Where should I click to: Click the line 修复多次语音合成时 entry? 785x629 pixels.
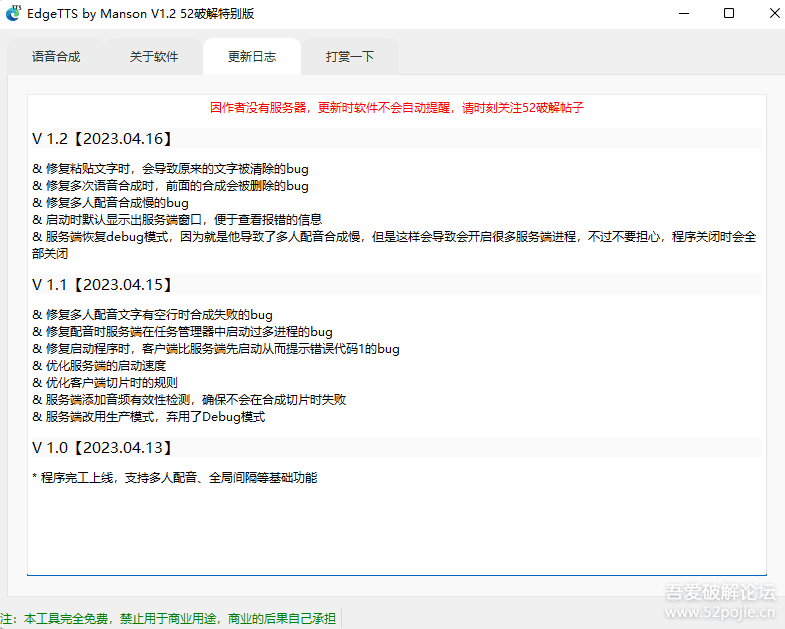pyautogui.click(x=170, y=186)
